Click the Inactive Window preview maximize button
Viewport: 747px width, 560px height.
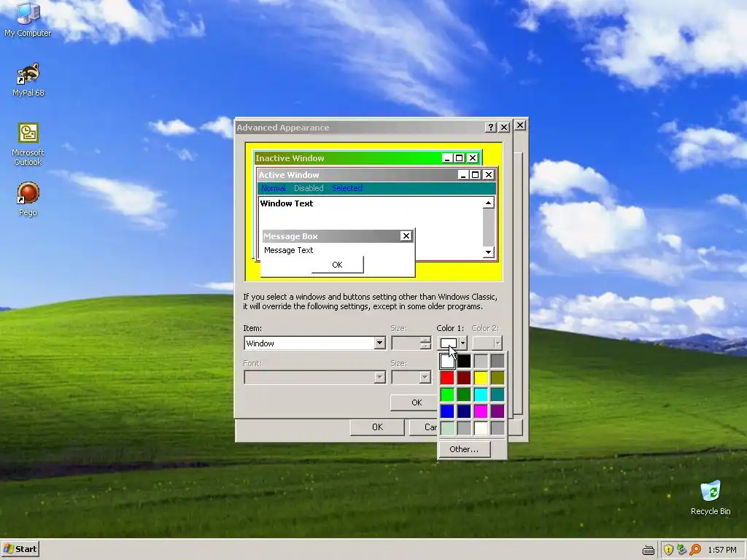pos(460,158)
